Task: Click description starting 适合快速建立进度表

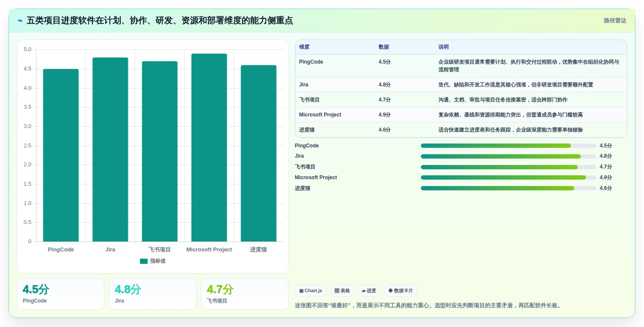Action: pos(510,130)
